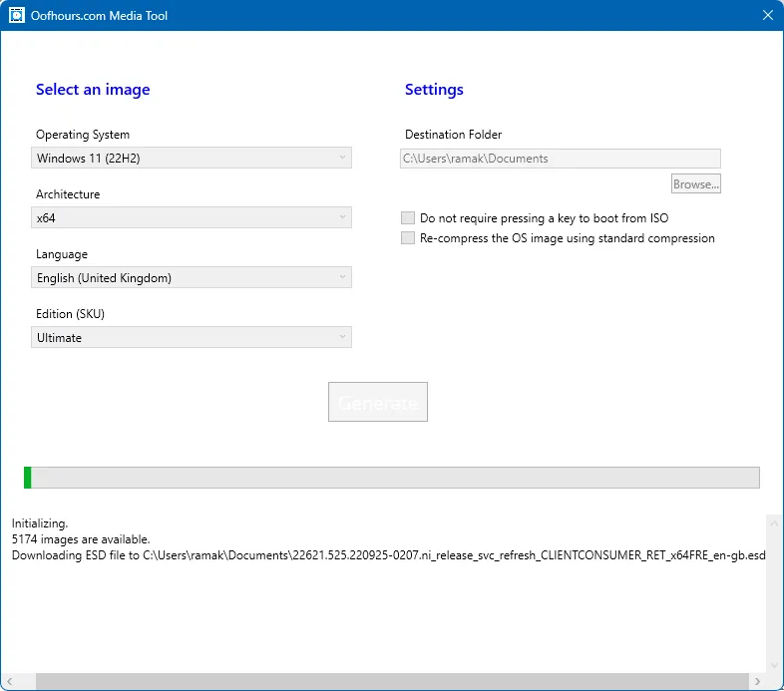Toggle Re-compress the OS image checkbox
784x691 pixels.
[407, 238]
